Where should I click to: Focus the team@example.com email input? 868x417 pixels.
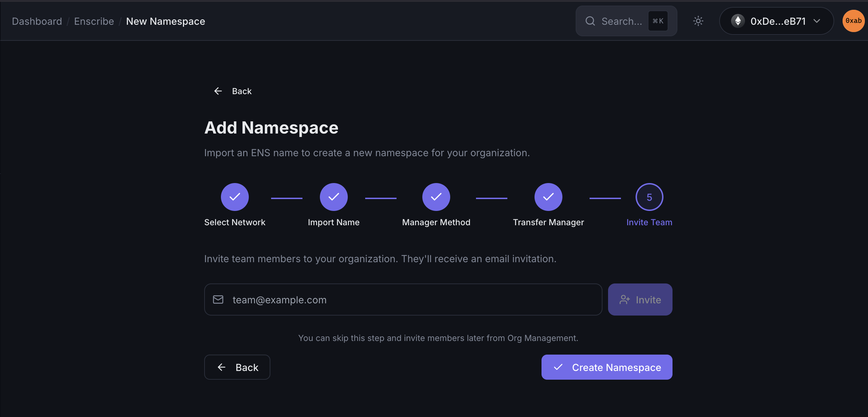(403, 300)
